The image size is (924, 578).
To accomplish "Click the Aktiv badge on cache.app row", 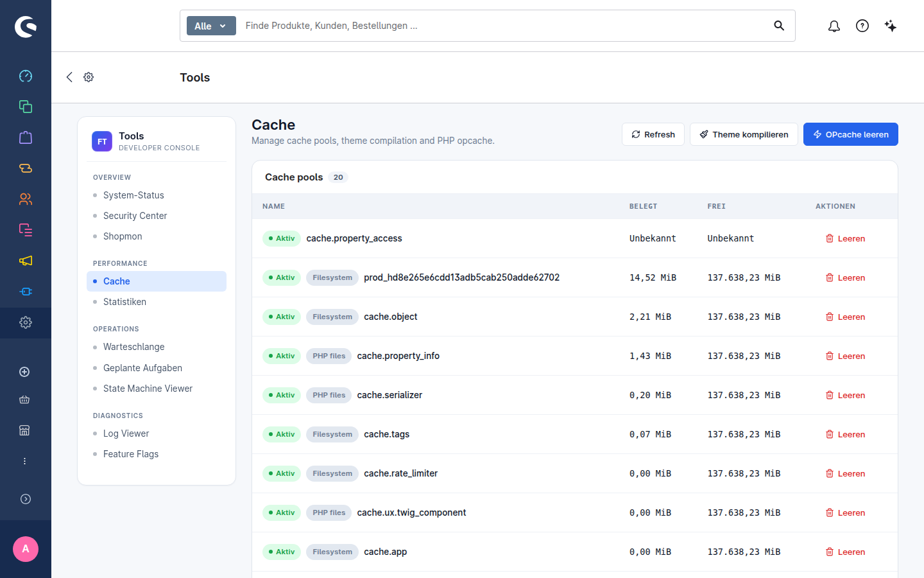I will (x=282, y=552).
